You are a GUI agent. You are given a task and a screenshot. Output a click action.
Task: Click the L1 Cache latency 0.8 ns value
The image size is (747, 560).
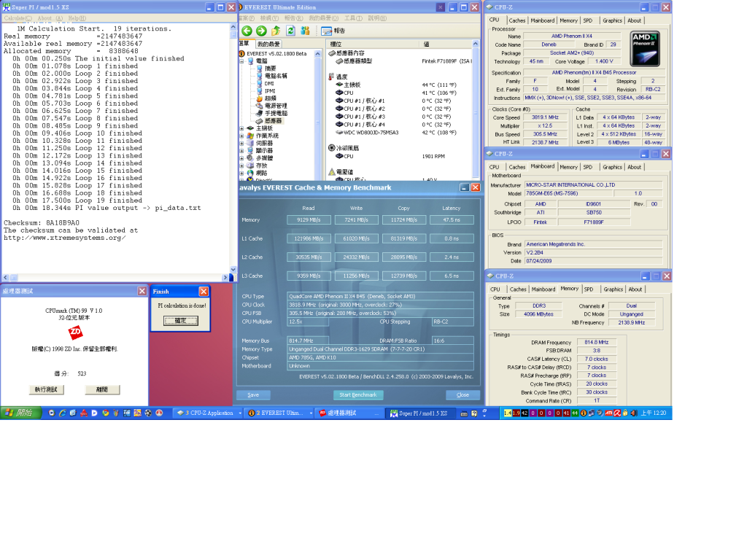[452, 238]
